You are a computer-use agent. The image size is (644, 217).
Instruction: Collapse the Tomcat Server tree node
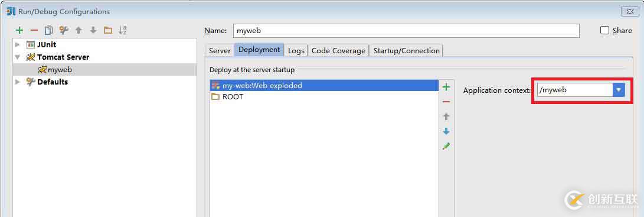[x=17, y=57]
